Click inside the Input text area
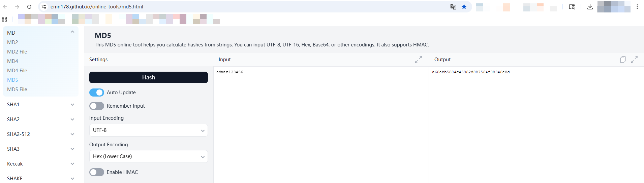The width and height of the screenshot is (644, 183). [321, 124]
